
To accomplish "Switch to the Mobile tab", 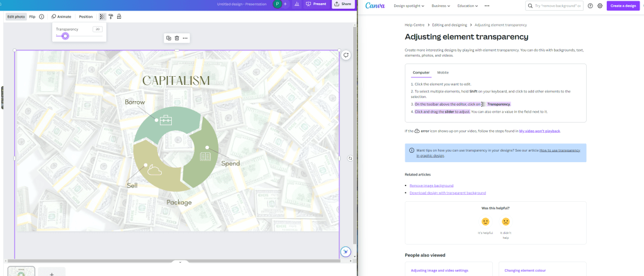I will pos(443,72).
